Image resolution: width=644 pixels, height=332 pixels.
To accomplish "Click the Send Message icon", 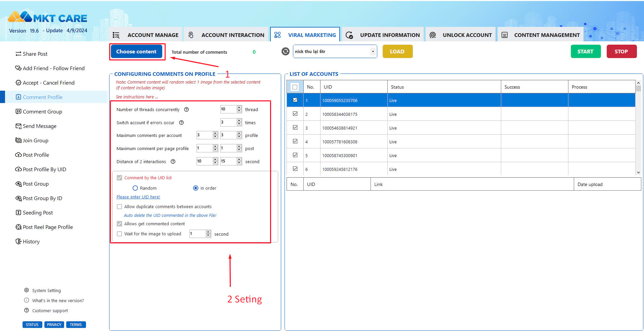I will (18, 126).
